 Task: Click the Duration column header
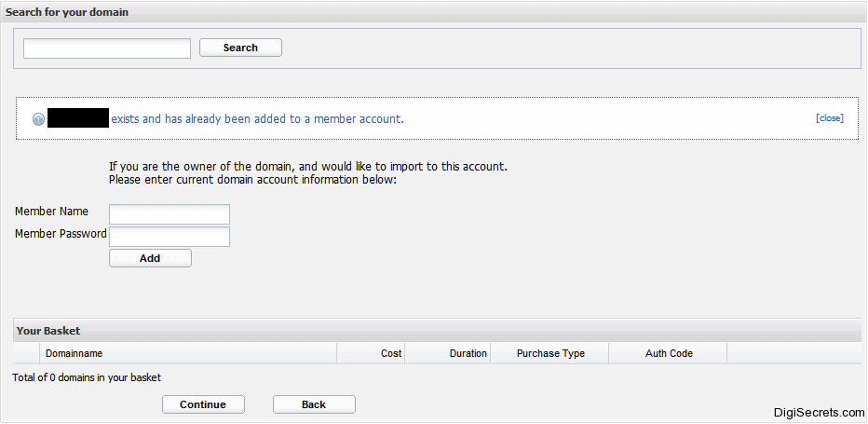pos(468,353)
